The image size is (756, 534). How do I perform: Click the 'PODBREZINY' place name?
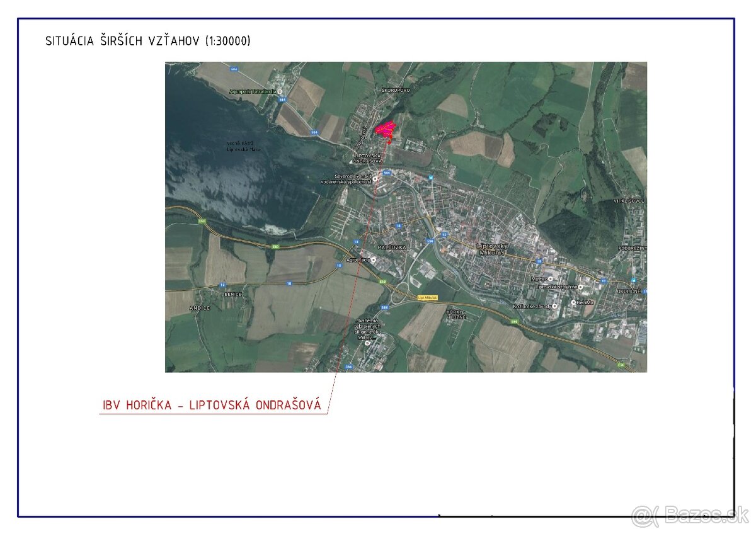[632, 249]
